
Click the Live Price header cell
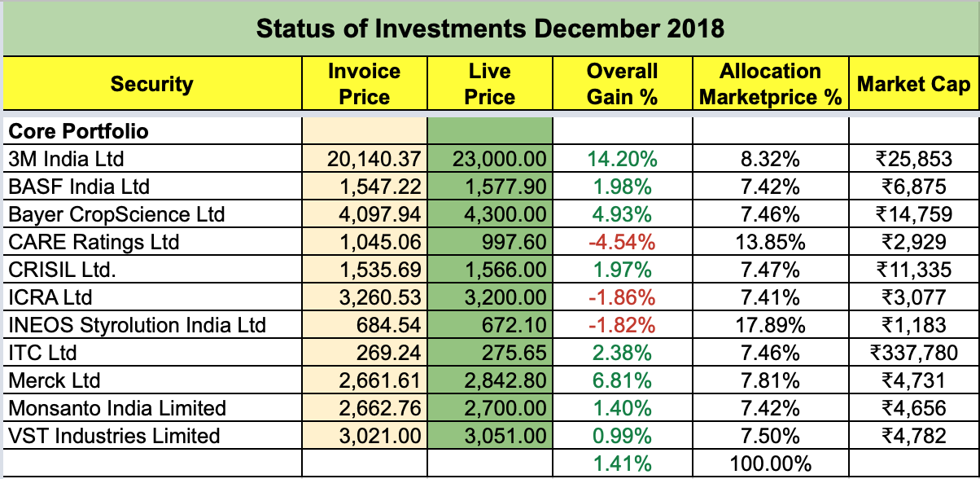point(490,84)
